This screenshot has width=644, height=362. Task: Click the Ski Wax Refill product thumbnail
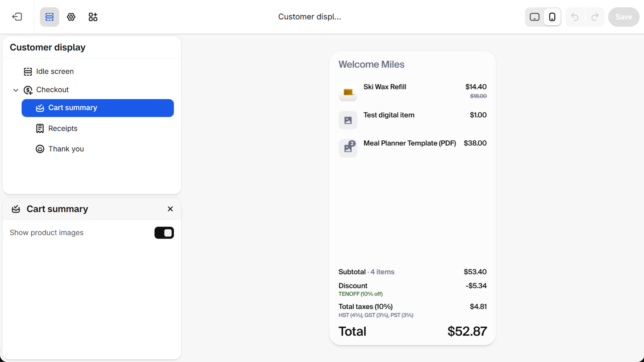pos(348,92)
